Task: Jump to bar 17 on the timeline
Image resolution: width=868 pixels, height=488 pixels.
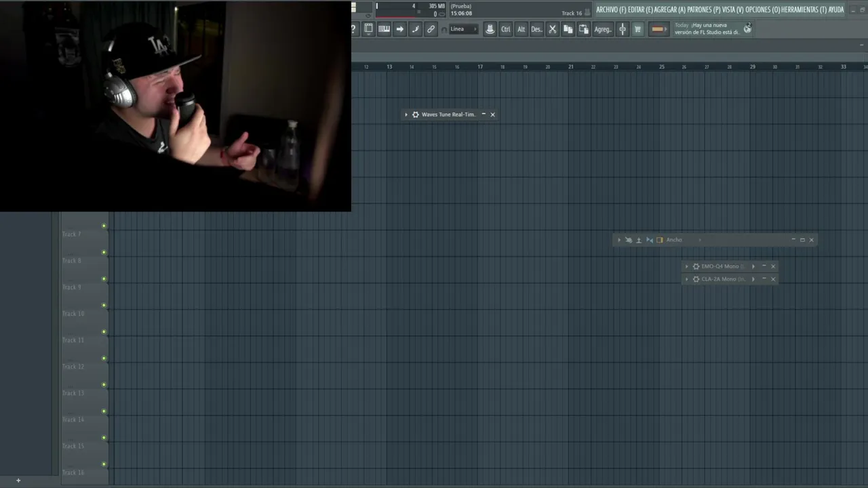Action: [480, 66]
